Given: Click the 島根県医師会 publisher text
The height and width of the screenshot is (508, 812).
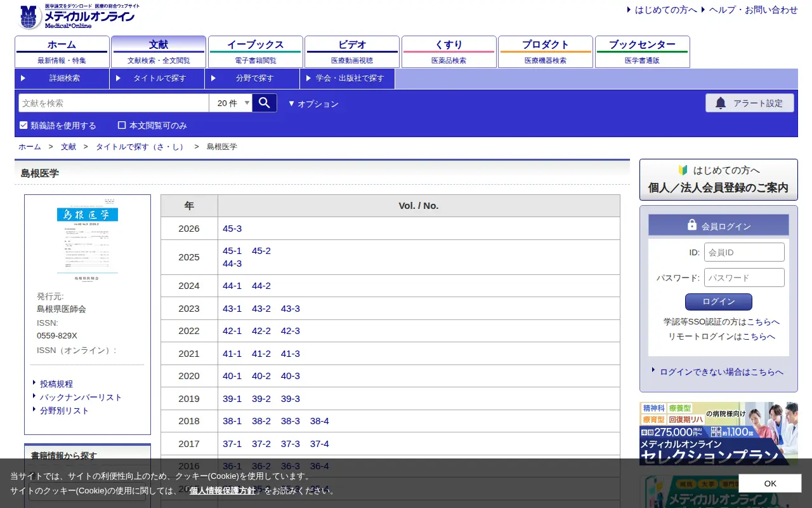Looking at the screenshot, I should pyautogui.click(x=62, y=309).
